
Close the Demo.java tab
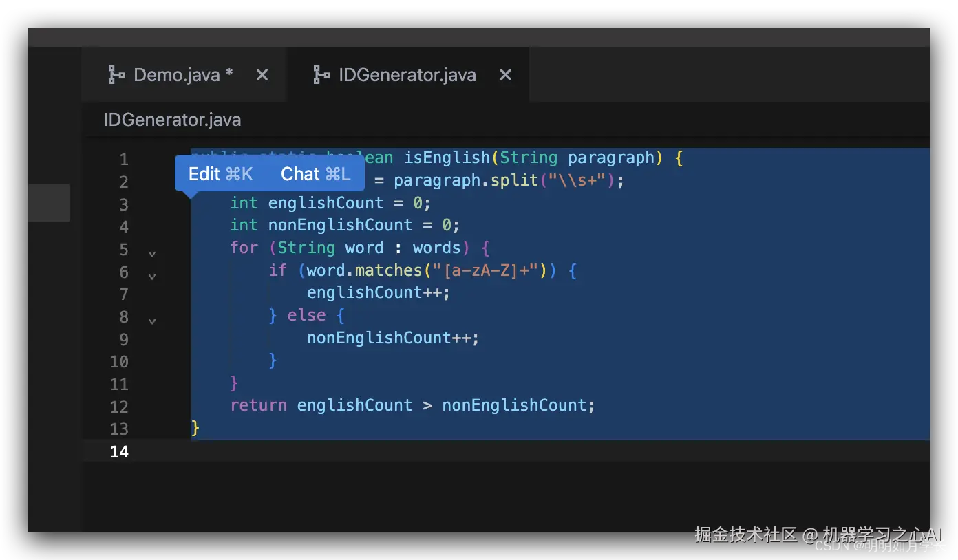pyautogui.click(x=262, y=75)
